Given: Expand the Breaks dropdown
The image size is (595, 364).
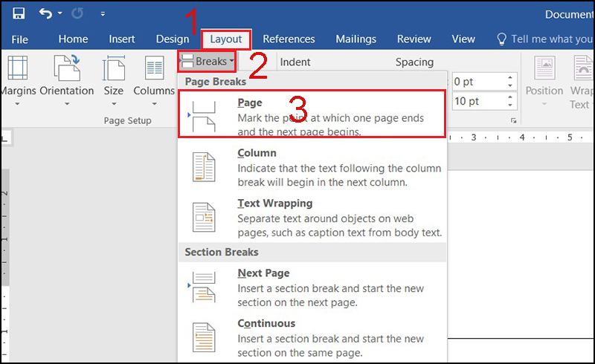Looking at the screenshot, I should 207,62.
